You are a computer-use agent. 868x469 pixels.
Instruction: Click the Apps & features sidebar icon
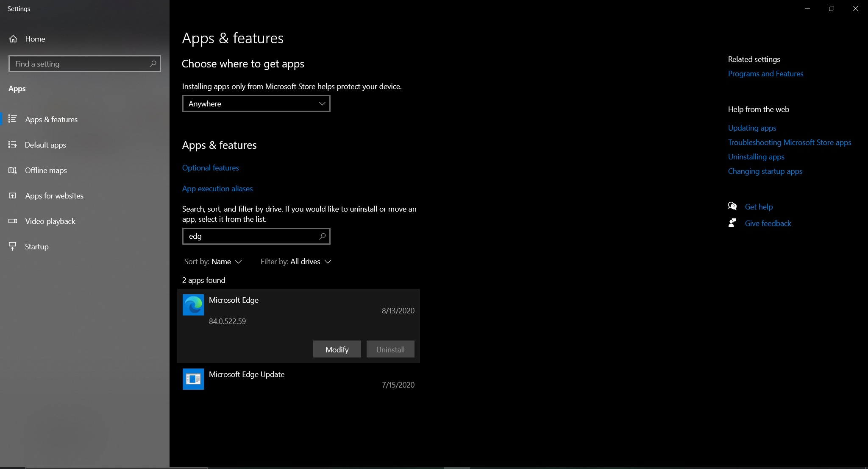pos(13,119)
